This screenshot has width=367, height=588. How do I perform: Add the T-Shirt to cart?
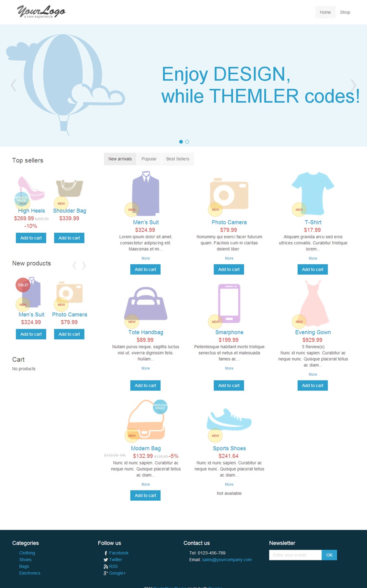coord(313,269)
